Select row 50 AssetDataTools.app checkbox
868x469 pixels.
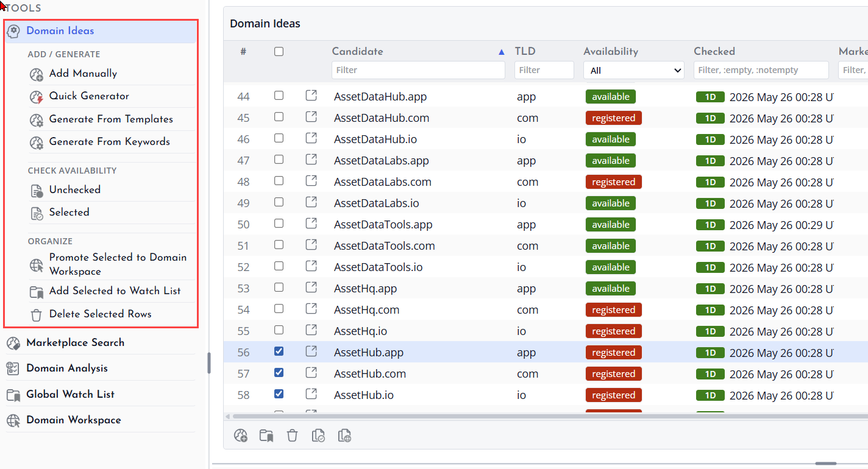pos(279,224)
